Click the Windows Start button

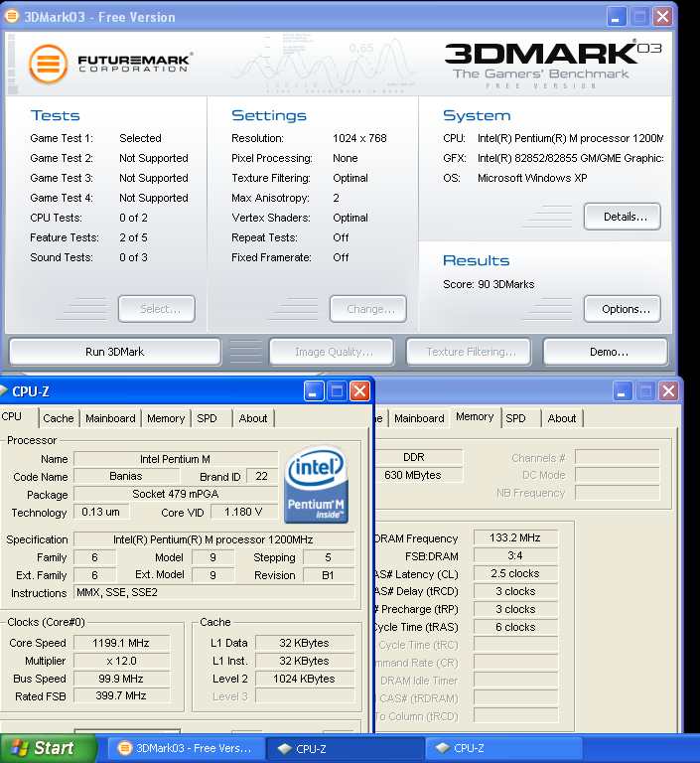tap(49, 748)
